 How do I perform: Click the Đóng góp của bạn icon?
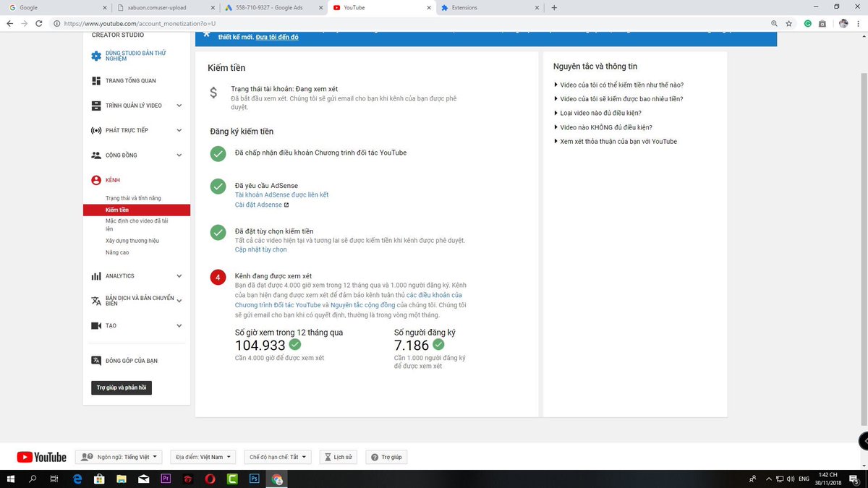96,360
